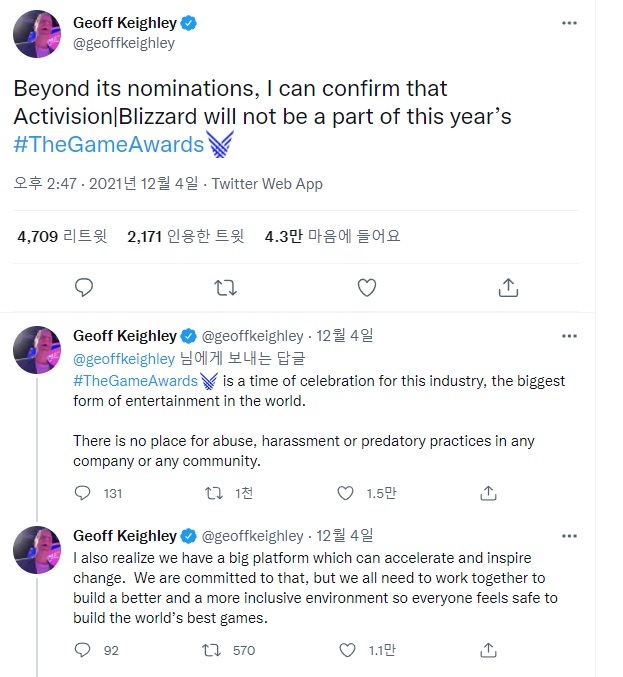Click @geoffkeighley mention in reply line
Image resolution: width=623 pixels, height=677 pixels.
(123, 358)
